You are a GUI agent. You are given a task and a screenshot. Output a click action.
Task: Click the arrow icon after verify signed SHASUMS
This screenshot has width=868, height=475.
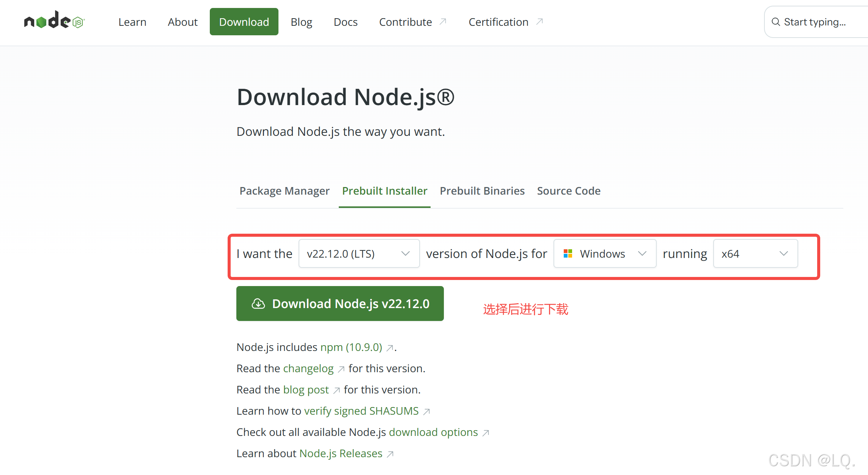[426, 412]
